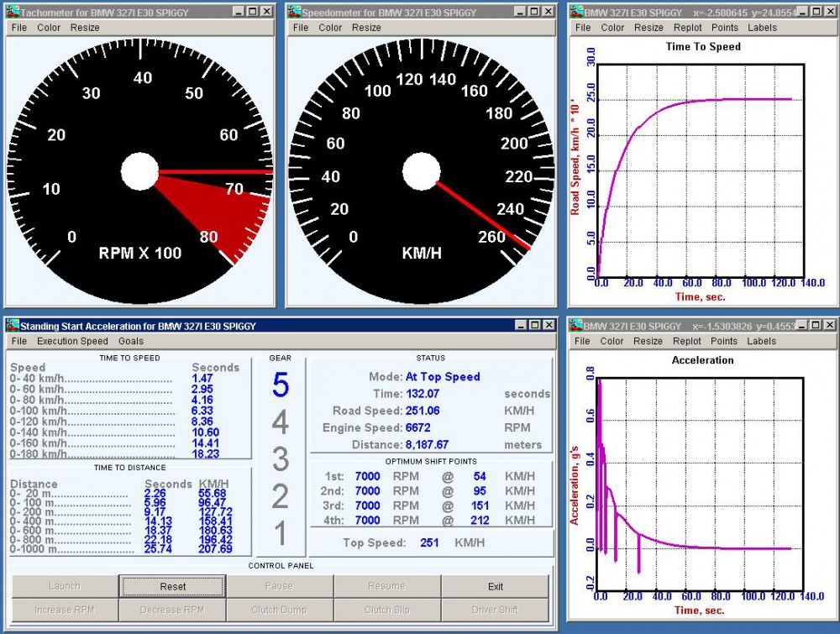Viewport: 840px width, 634px height.
Task: Close the Standing Start Acceleration window
Action: coord(549,326)
